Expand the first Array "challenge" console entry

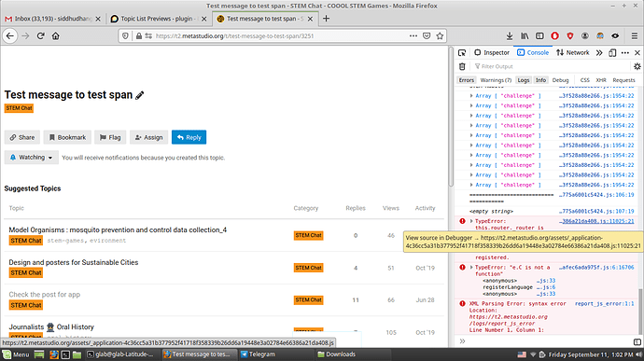point(471,96)
